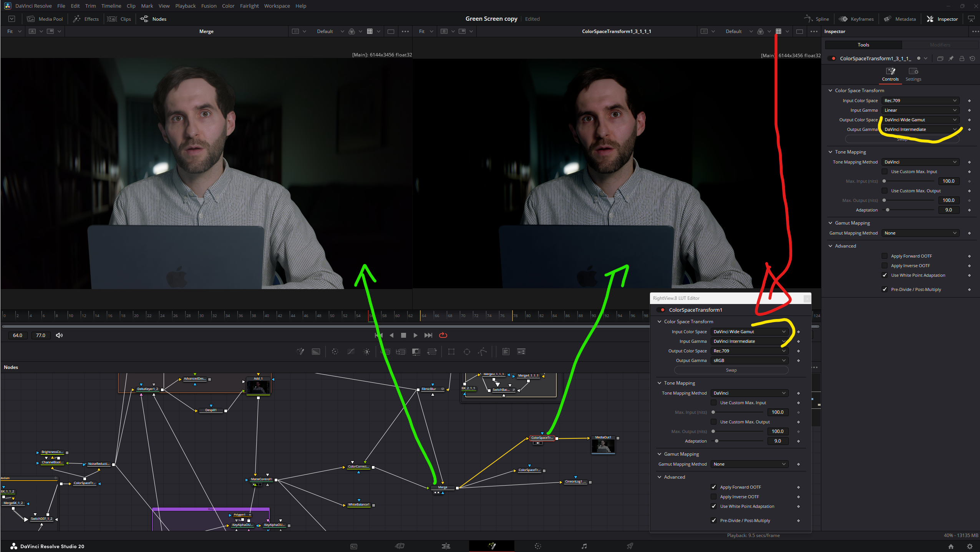Collapse the Gamut Mapping section in Inspector
The width and height of the screenshot is (980, 552).
831,223
